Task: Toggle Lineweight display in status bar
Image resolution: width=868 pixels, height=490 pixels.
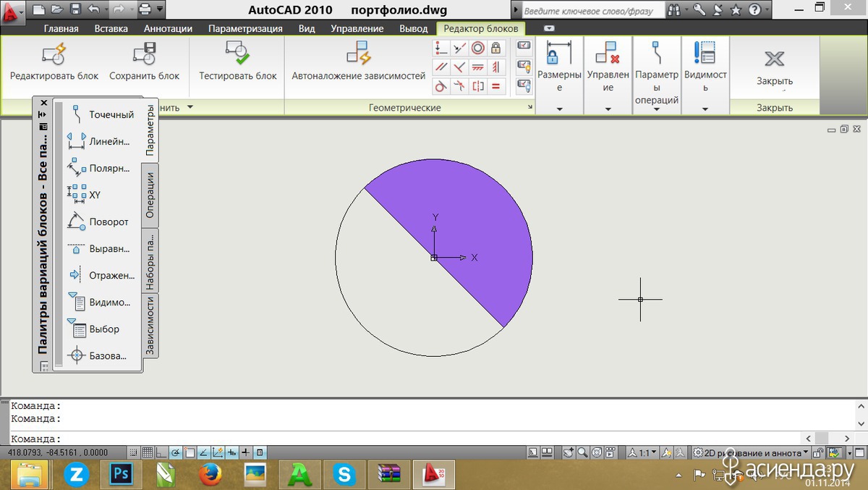Action: [246, 452]
